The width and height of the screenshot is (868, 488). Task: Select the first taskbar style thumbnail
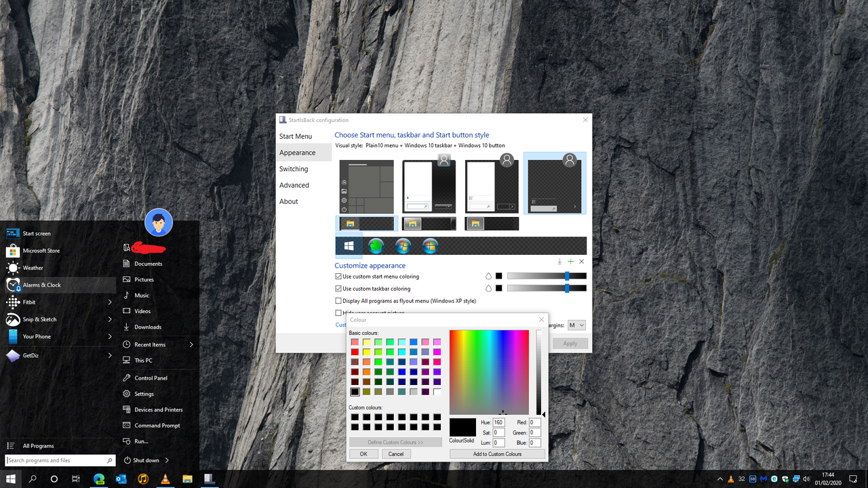[366, 224]
